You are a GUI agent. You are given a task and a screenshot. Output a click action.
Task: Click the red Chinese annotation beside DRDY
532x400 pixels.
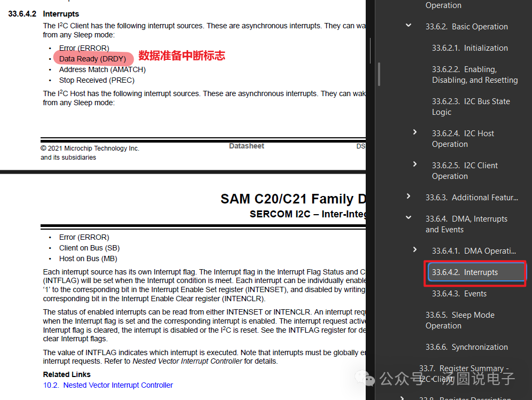tap(181, 56)
